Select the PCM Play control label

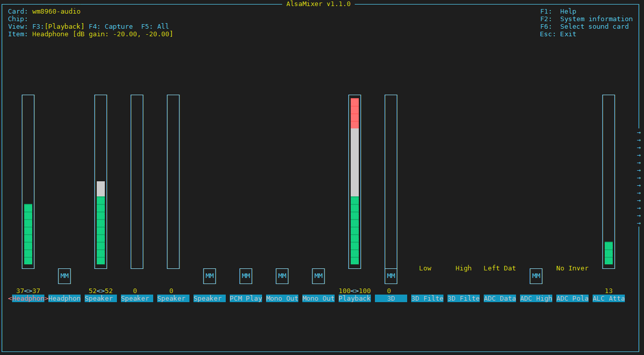point(246,299)
